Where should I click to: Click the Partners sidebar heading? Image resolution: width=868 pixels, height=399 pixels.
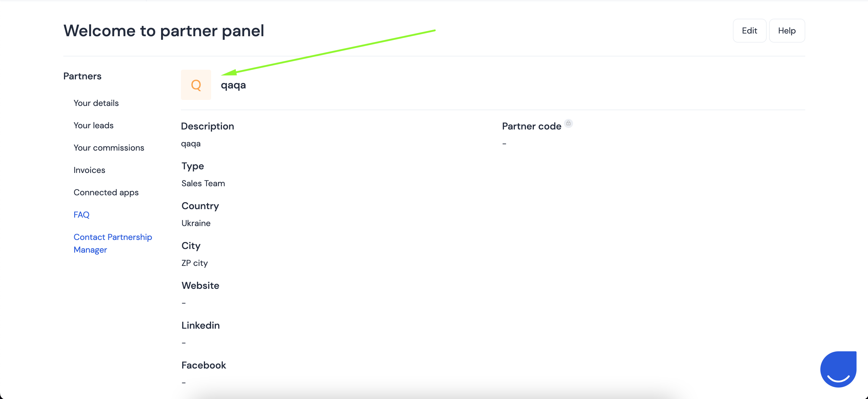(82, 76)
